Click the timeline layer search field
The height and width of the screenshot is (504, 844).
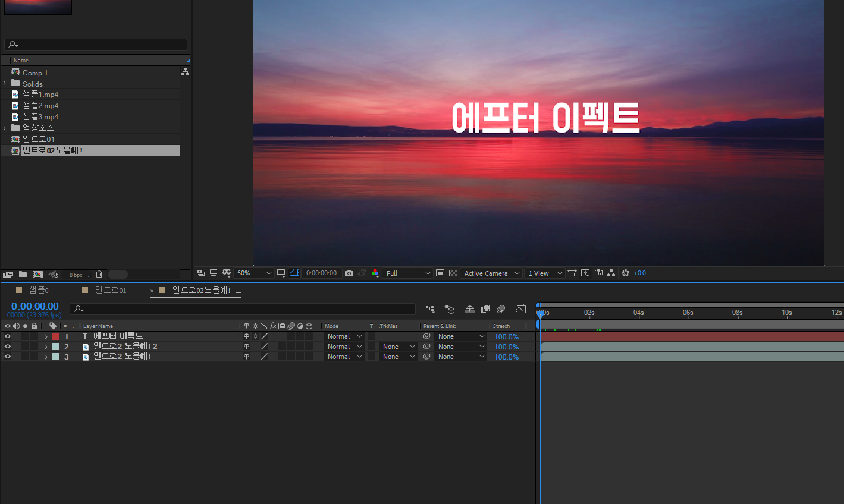coord(243,308)
